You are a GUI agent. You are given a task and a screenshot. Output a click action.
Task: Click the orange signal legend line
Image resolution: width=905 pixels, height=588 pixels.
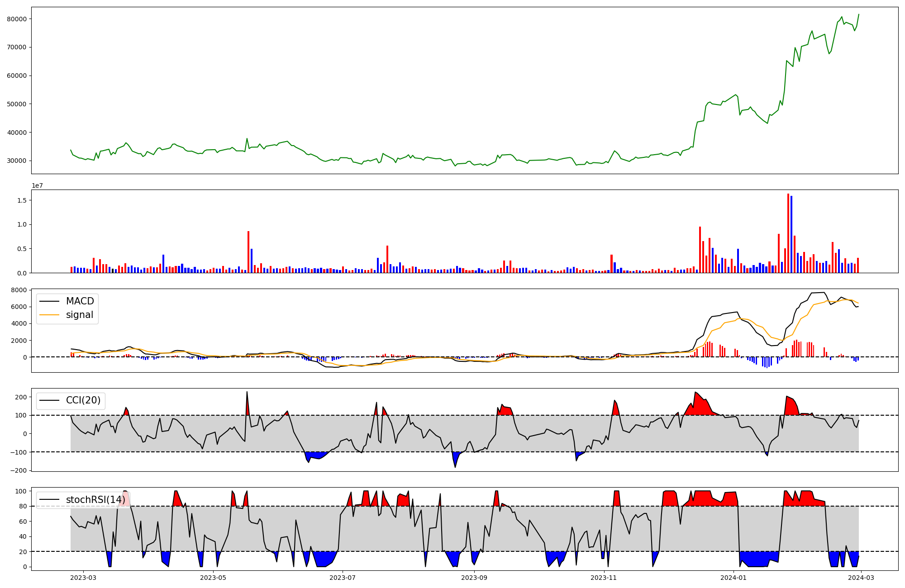tap(50, 315)
